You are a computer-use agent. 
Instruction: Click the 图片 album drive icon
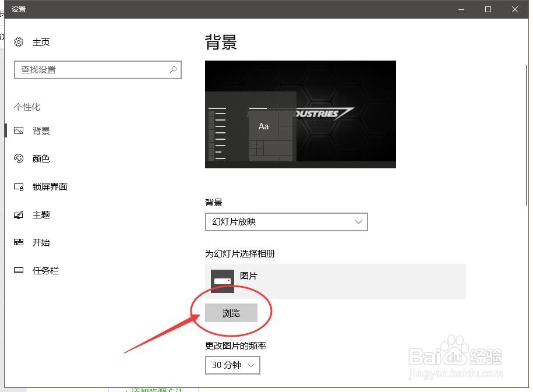(x=223, y=281)
